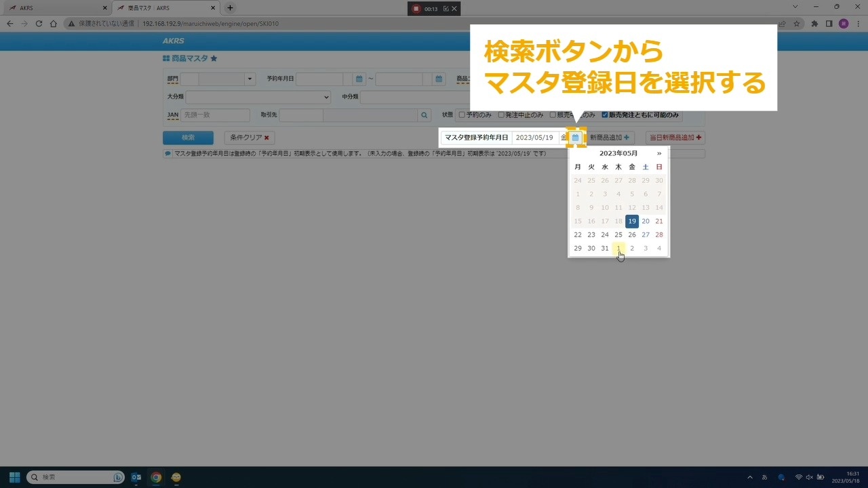This screenshot has width=868, height=488.
Task: Go to next month in calendar
Action: click(659, 153)
